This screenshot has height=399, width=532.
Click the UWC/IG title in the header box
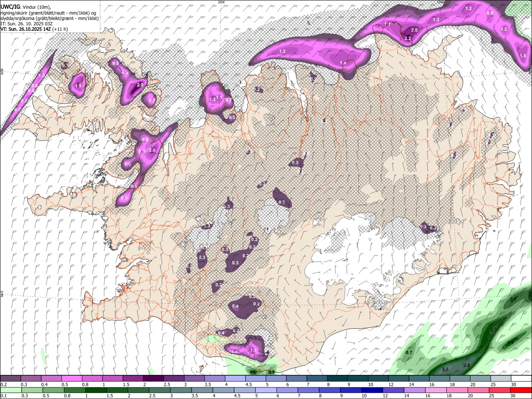tap(10, 7)
